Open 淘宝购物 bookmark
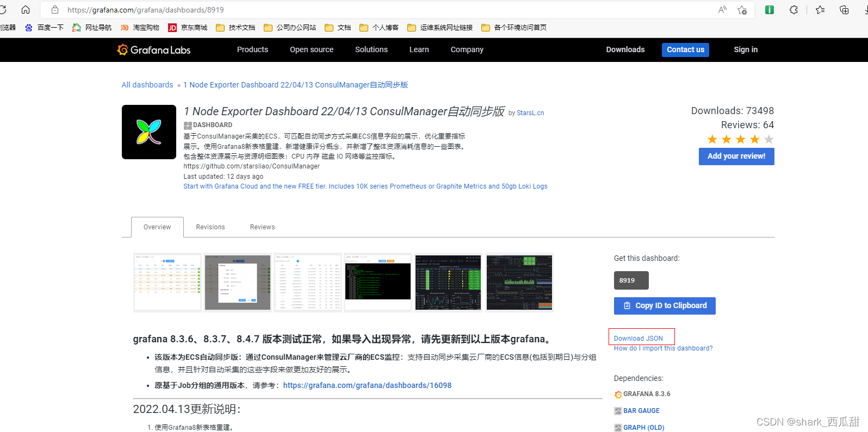This screenshot has width=868, height=432. tap(140, 28)
